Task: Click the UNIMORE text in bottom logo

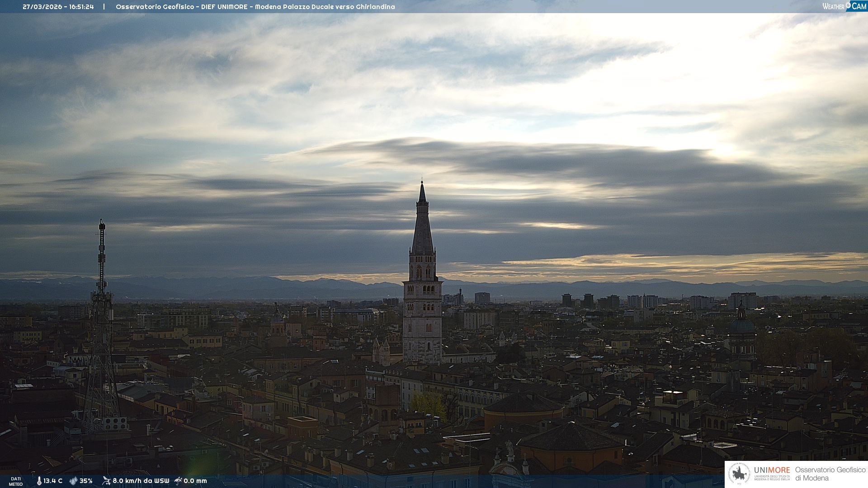Action: tap(772, 470)
